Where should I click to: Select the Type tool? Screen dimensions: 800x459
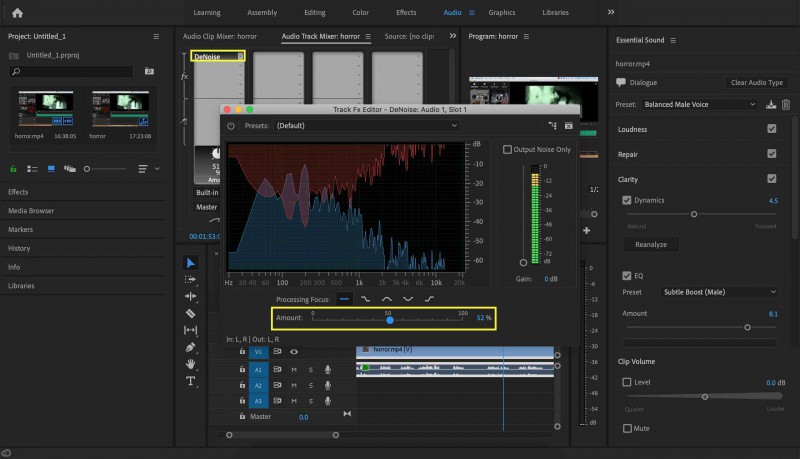190,381
